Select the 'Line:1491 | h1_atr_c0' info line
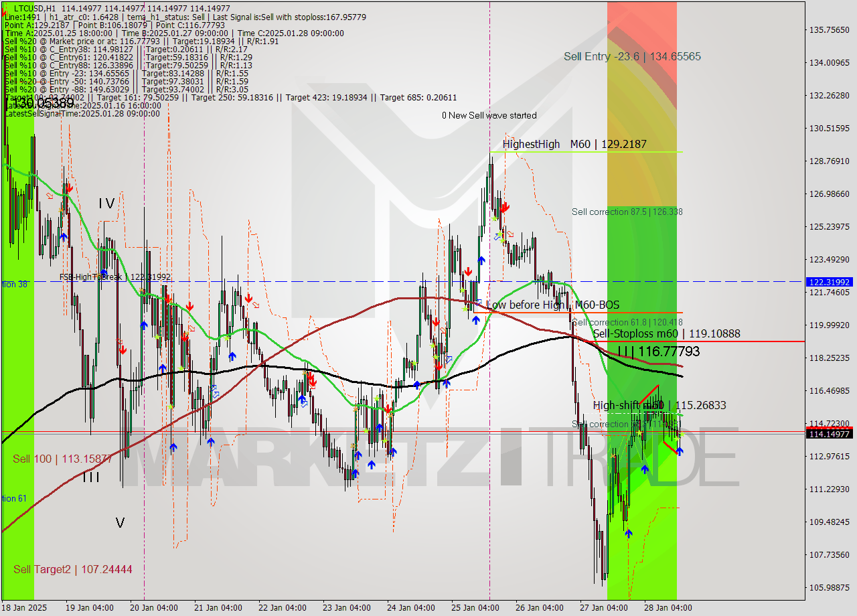Screen dimensions: 857x616 click(185, 17)
